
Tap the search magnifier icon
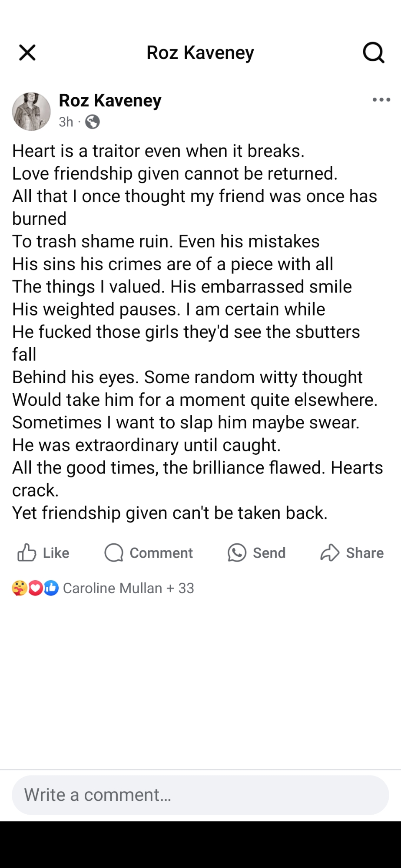tap(373, 53)
